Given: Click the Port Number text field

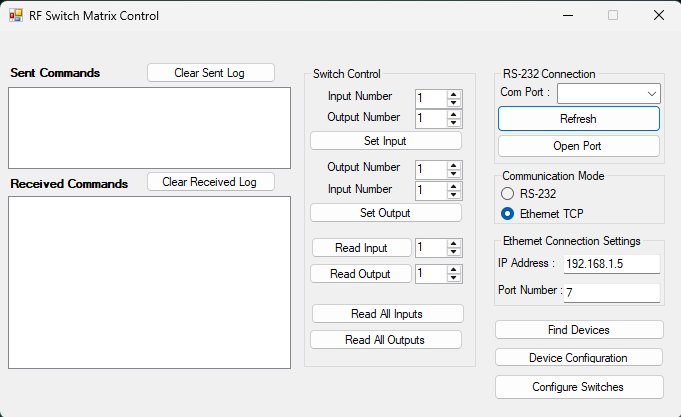Looking at the screenshot, I should (612, 292).
